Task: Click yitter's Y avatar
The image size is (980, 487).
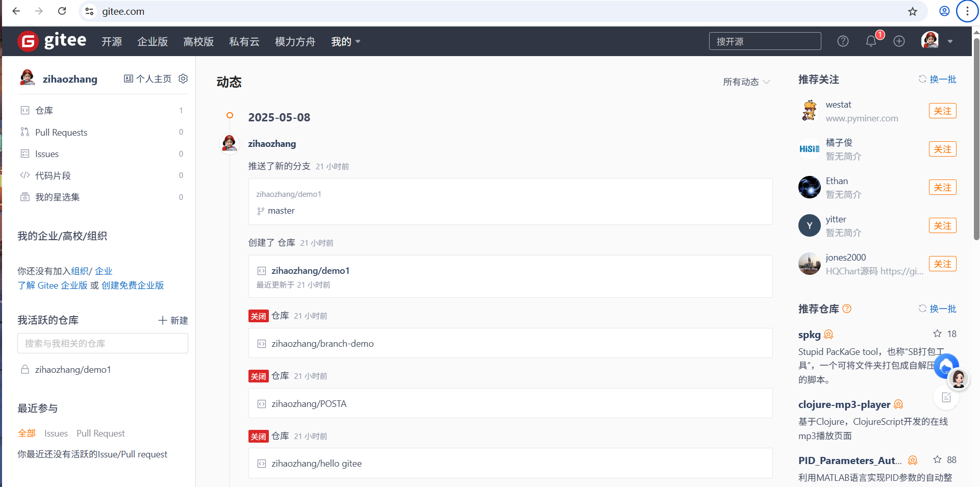Action: [809, 225]
